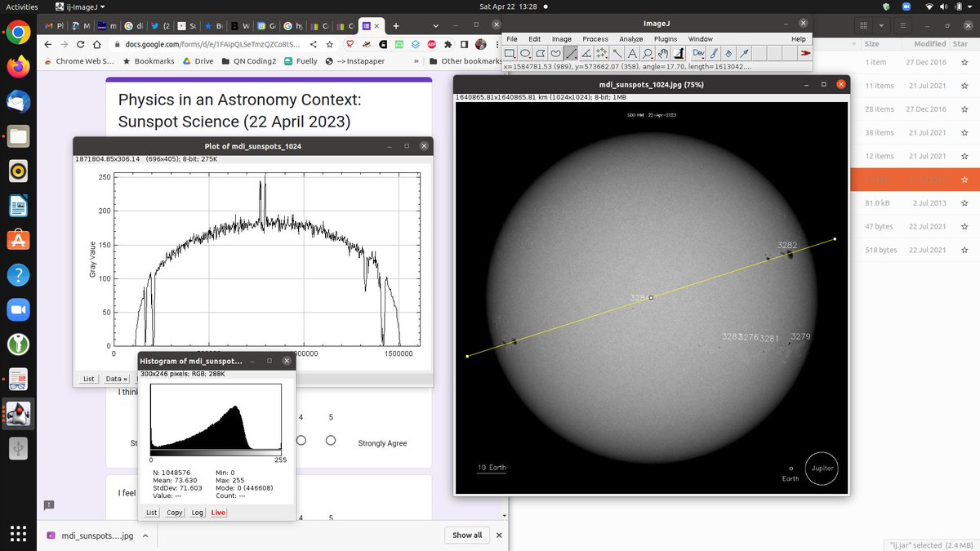Bookmark this page with the star icon
Screen dimensions: 980x551
point(330,44)
